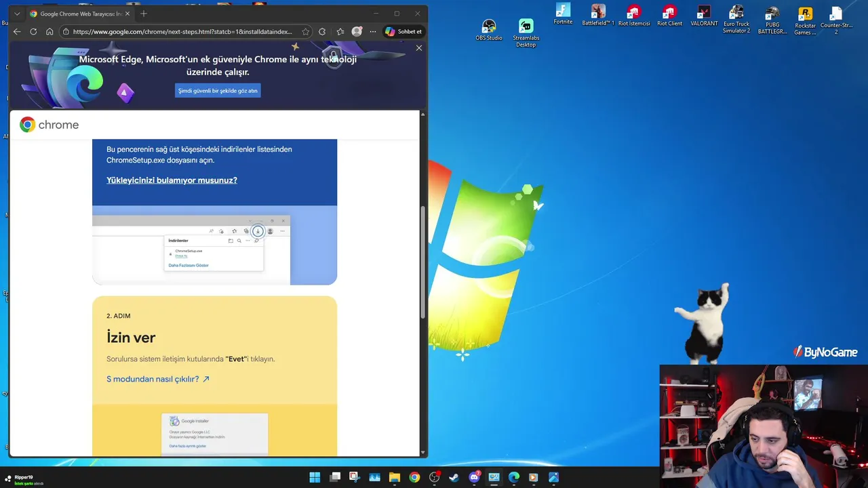Select Counter-Strike 2 desktop icon

click(836, 20)
